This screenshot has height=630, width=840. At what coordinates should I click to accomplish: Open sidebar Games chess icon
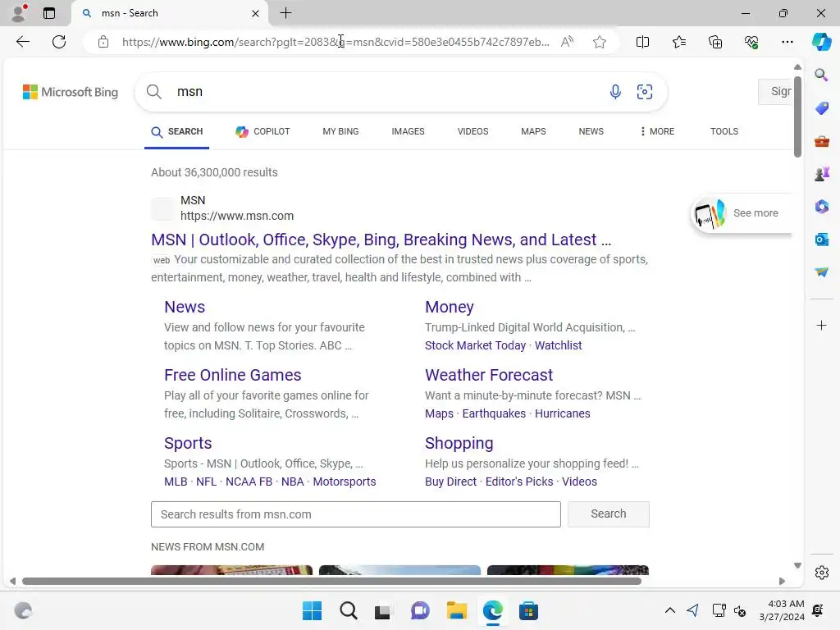(x=821, y=174)
